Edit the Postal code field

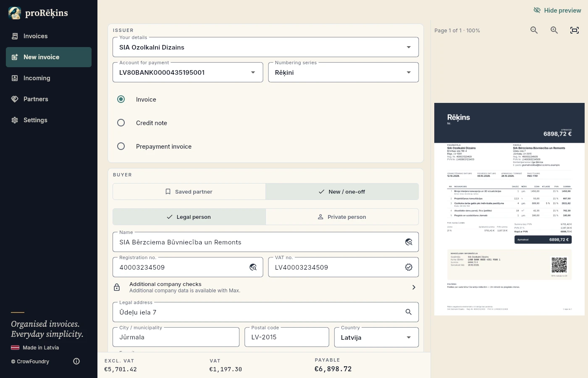[x=287, y=337]
